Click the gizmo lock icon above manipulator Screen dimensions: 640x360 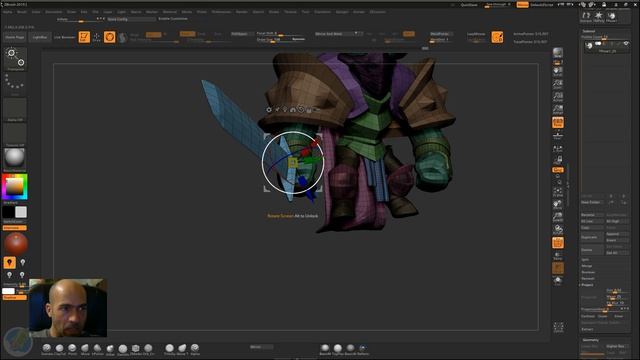(x=309, y=109)
